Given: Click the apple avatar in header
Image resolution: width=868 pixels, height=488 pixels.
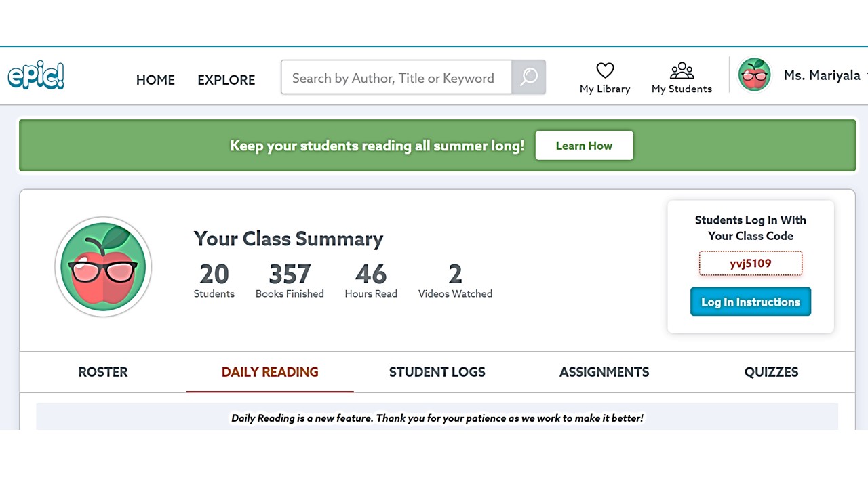Looking at the screenshot, I should pyautogui.click(x=754, y=75).
